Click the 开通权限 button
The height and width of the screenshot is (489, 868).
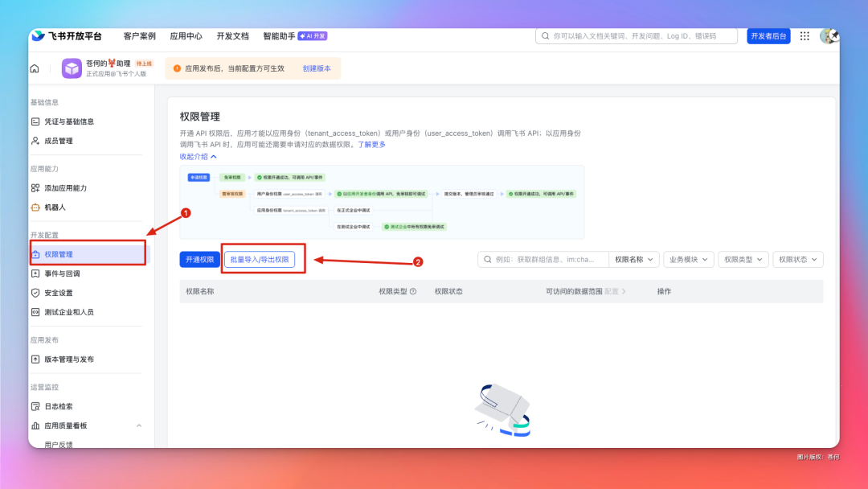199,259
